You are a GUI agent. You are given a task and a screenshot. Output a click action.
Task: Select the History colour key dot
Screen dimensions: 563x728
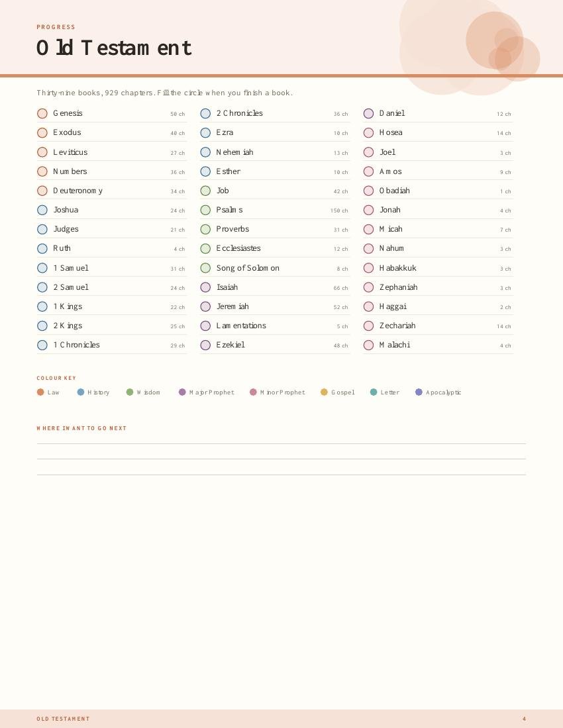tap(80, 392)
